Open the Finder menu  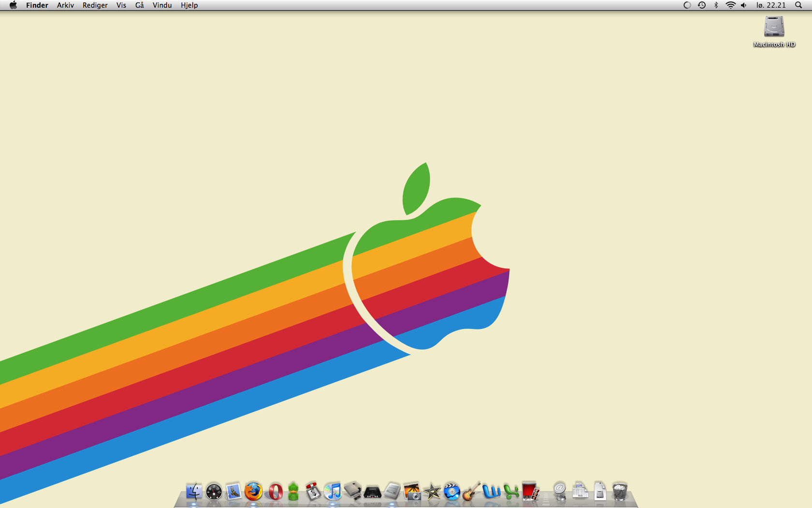click(x=37, y=5)
